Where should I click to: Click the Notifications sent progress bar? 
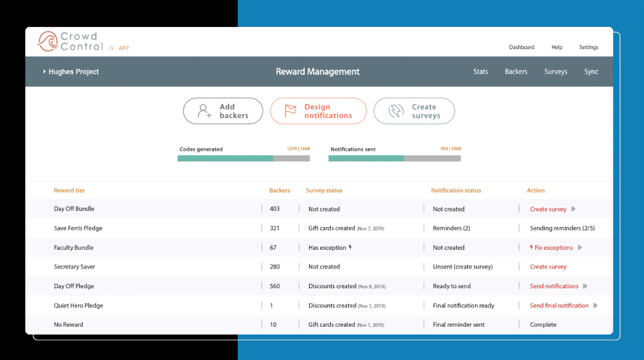[394, 158]
